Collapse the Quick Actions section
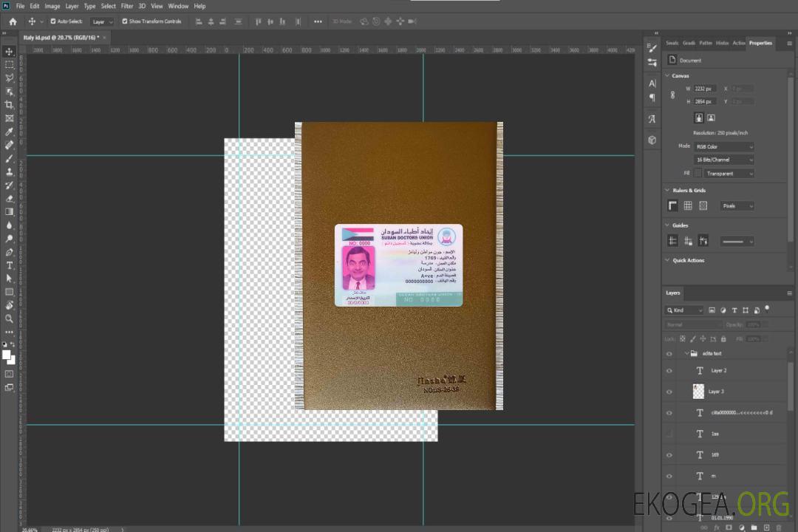The image size is (798, 532). click(x=668, y=260)
